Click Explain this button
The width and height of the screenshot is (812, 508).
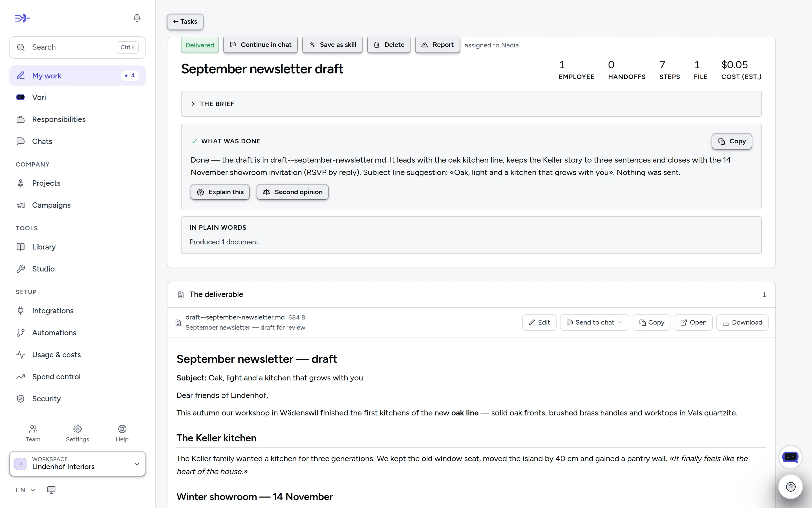(220, 192)
